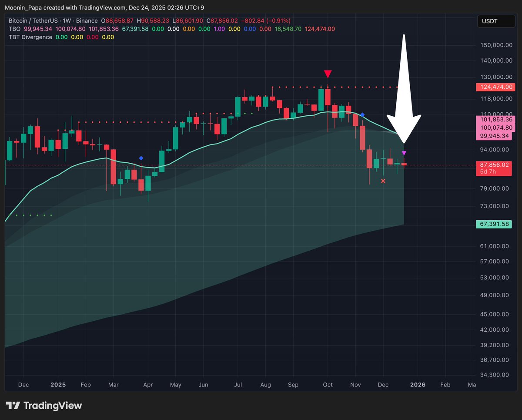This screenshot has height=420, width=522.
Task: Select the purple triangle marker beside the latest candle
Action: (404, 153)
